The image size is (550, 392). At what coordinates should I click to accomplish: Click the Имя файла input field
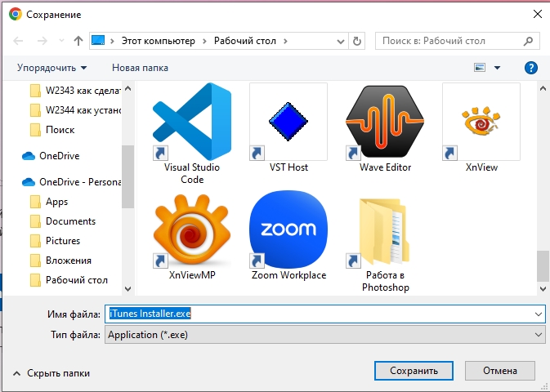[324, 314]
